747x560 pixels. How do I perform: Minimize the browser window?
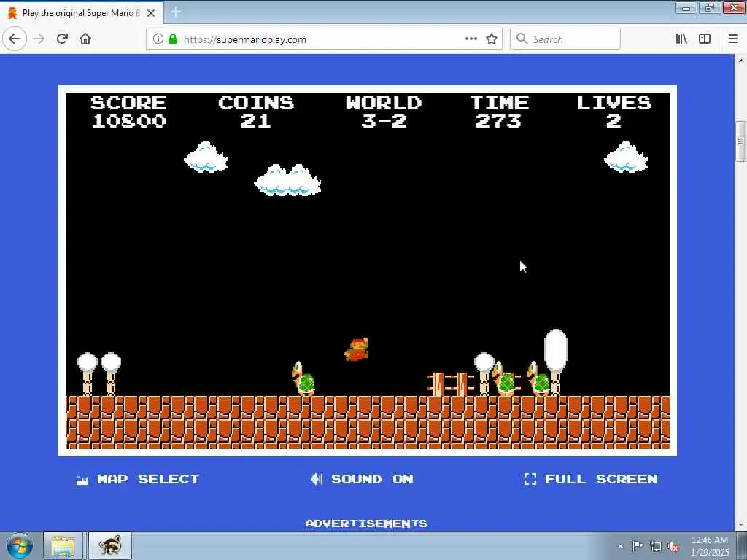coord(686,7)
